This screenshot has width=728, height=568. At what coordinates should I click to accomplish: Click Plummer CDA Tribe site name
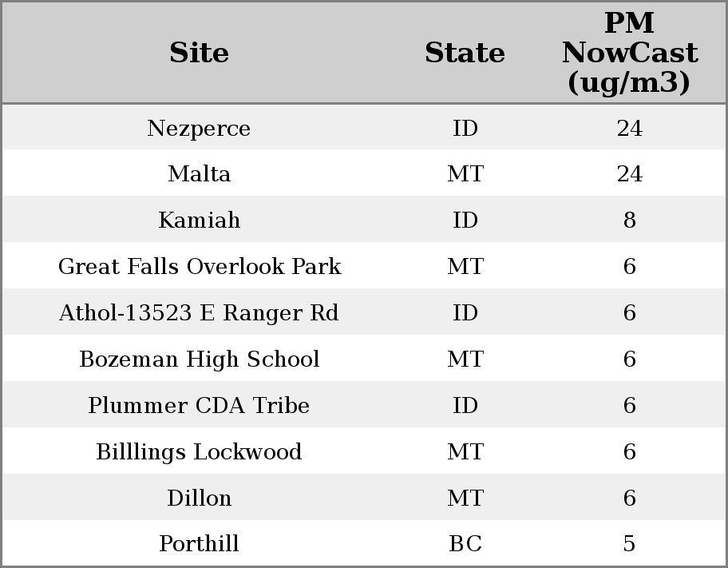click(x=199, y=406)
